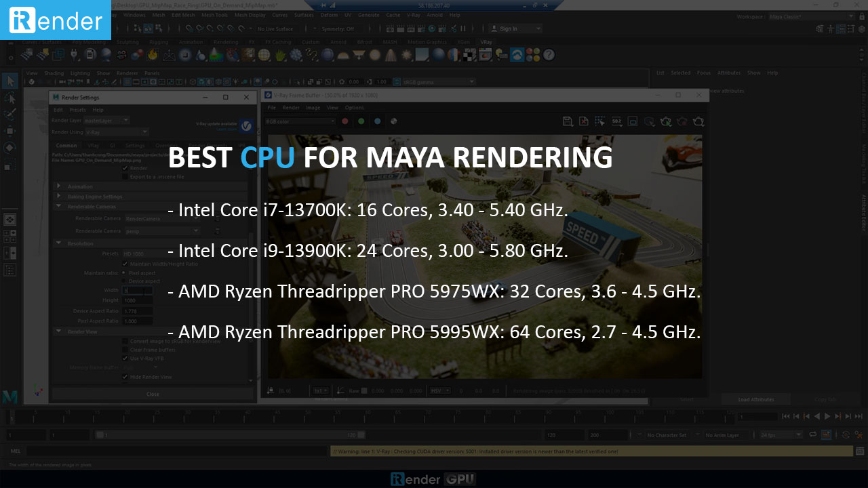The image size is (868, 488).
Task: Open RGB color channel dropdown in Frame Buffer
Action: pos(300,121)
